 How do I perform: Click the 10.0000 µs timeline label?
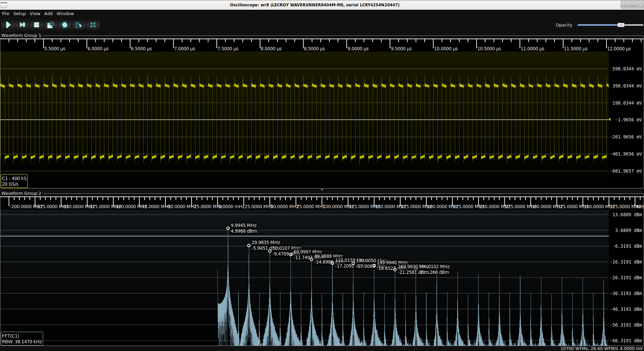[x=446, y=49]
